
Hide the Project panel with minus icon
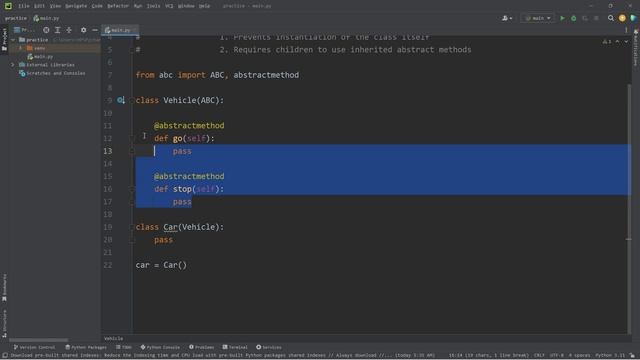coord(95,30)
